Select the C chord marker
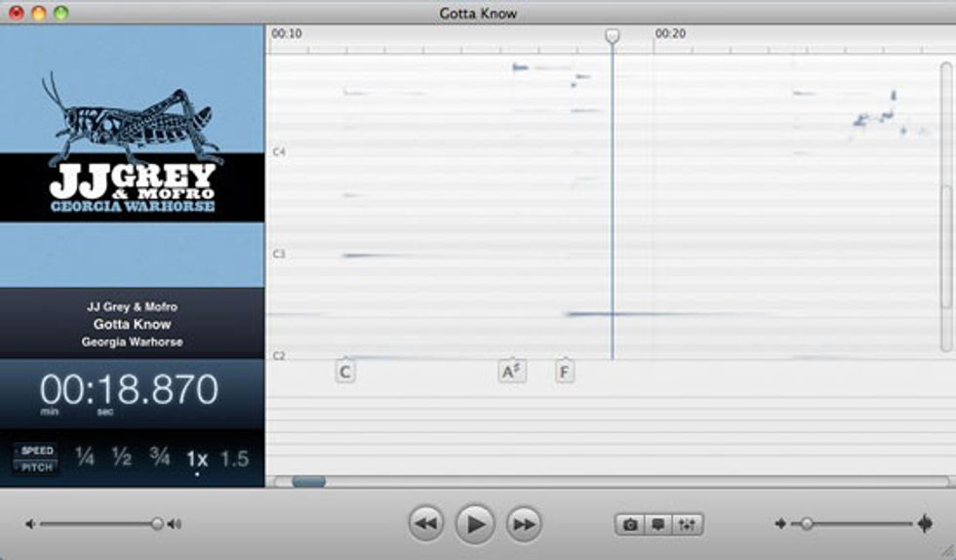The height and width of the screenshot is (560, 956). tap(345, 371)
